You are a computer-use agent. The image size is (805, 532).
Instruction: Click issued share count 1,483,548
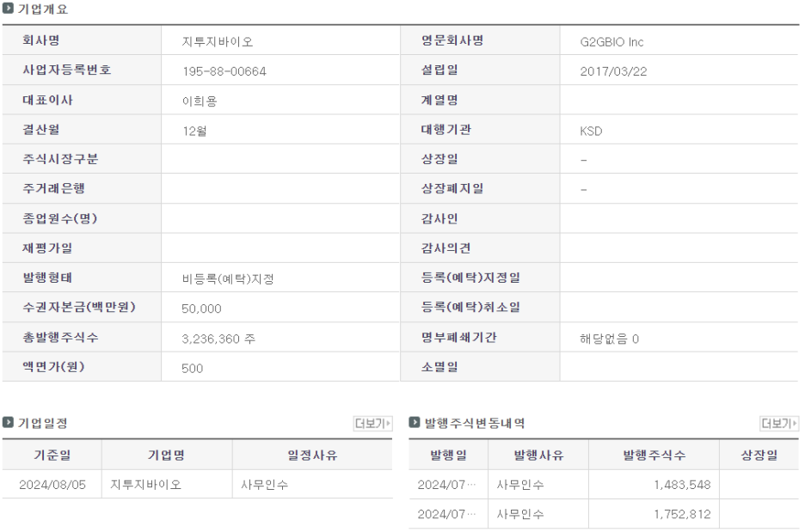(x=682, y=485)
